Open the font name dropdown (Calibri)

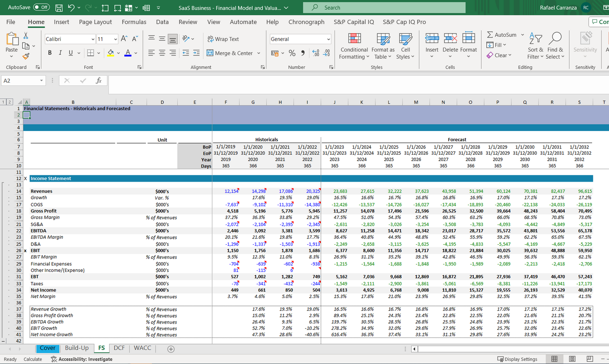pos(93,39)
